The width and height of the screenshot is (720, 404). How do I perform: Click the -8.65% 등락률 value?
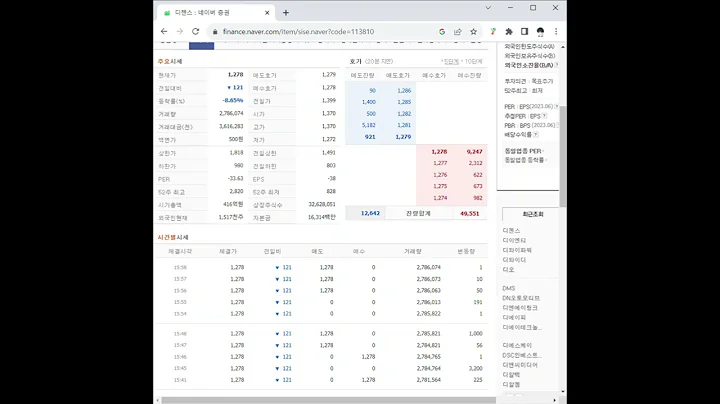coord(233,100)
